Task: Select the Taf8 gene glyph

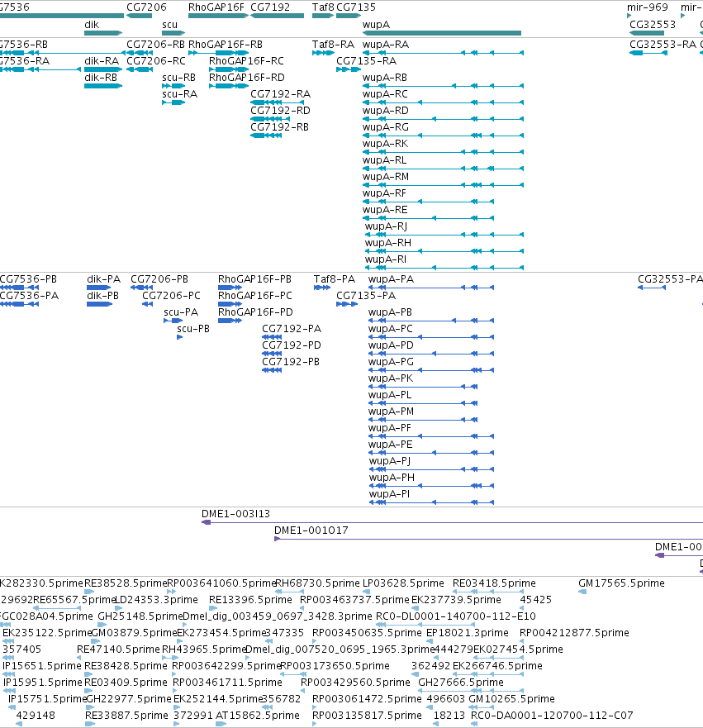Action: [x=323, y=16]
